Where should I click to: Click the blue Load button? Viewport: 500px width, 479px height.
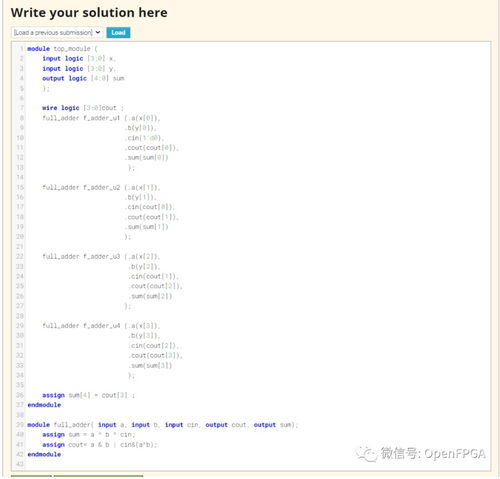coord(118,32)
